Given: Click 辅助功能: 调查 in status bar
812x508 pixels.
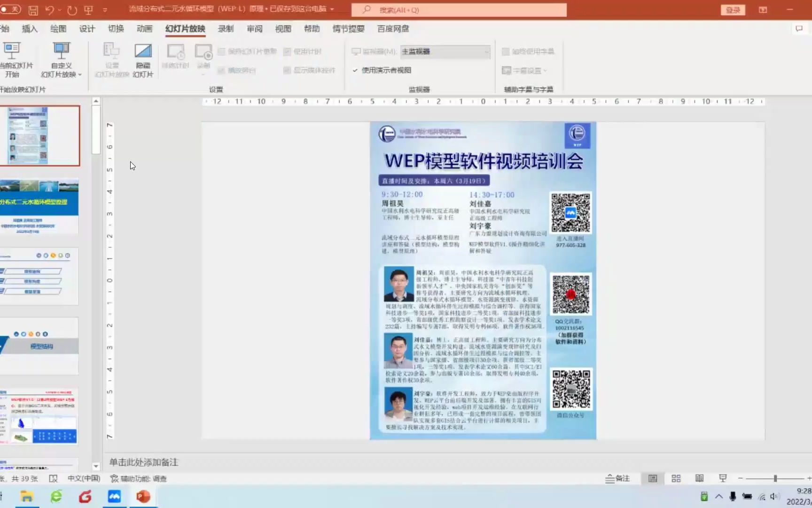Looking at the screenshot, I should [139, 478].
